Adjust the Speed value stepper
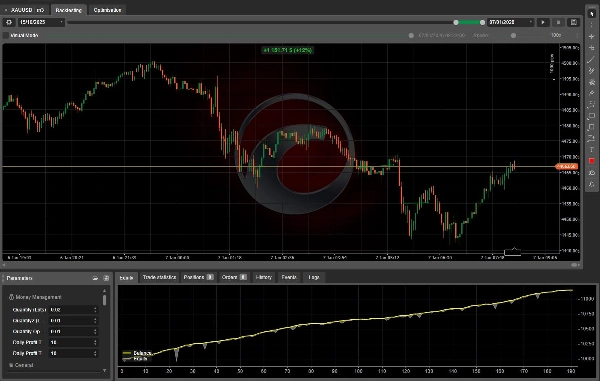 pos(577,35)
